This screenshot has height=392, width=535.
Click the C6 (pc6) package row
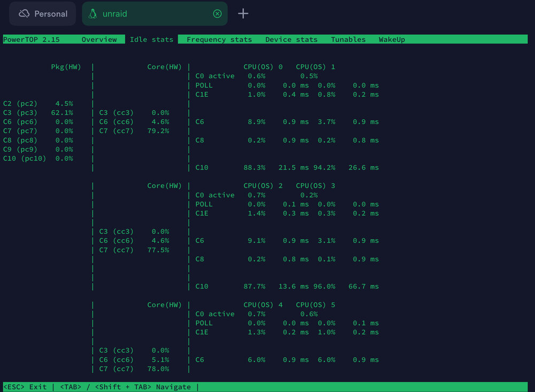pyautogui.click(x=38, y=122)
